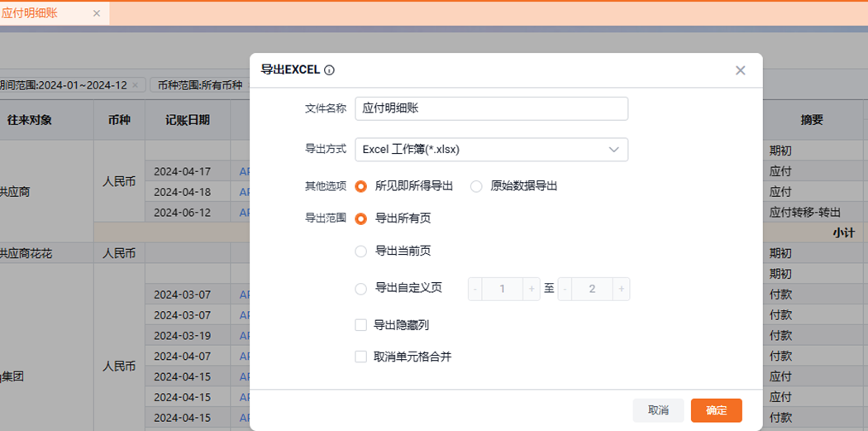
Task: Click the 文件名称 input field
Action: pyautogui.click(x=492, y=108)
